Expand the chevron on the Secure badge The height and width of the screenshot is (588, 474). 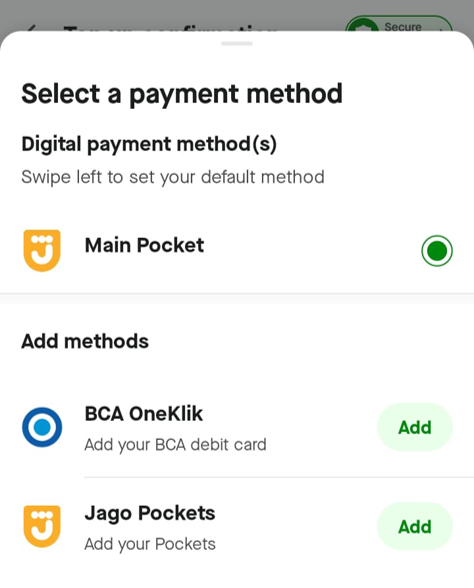coord(442,29)
